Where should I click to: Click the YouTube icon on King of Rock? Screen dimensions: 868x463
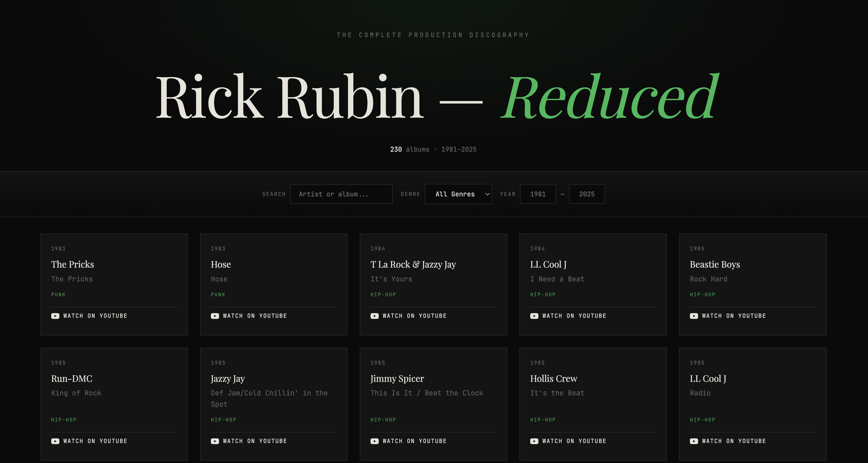(56, 441)
